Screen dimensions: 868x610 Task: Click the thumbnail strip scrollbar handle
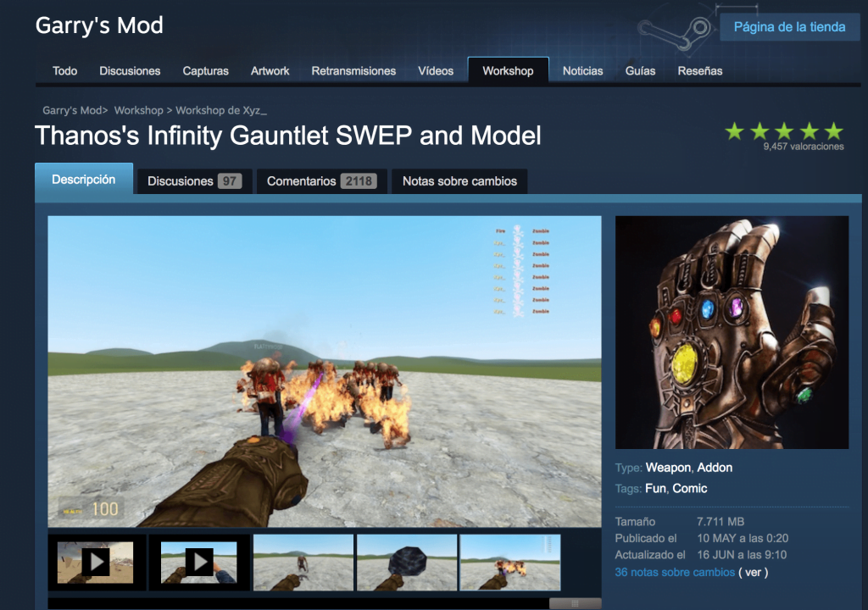(576, 603)
